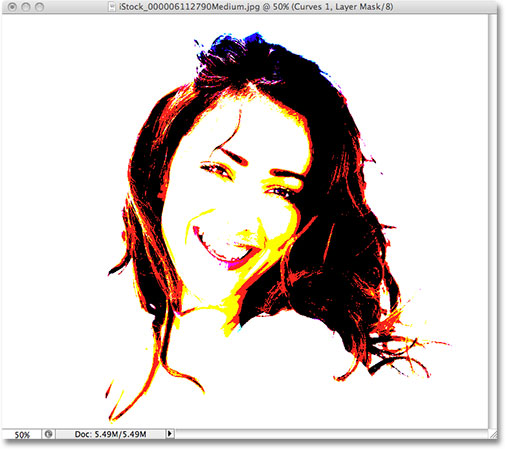The width and height of the screenshot is (506, 450).
Task: Minimize the document window
Action: [26, 7]
